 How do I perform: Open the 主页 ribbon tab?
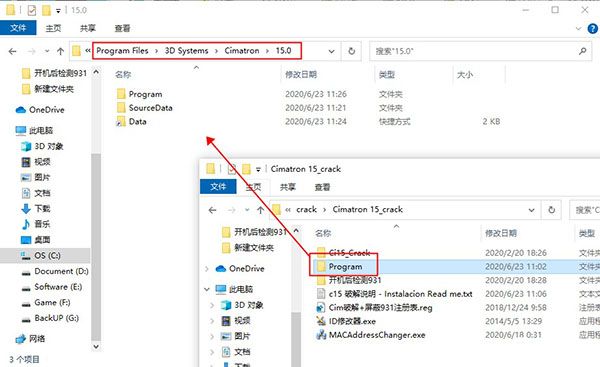53,28
